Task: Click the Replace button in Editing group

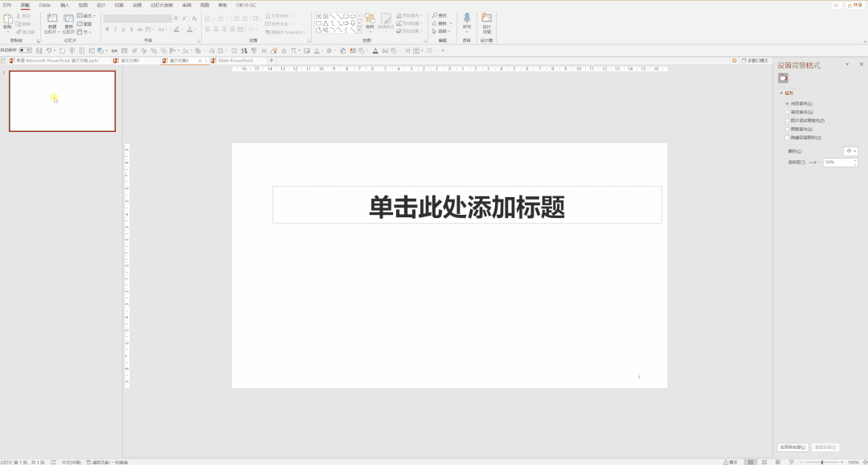Action: pos(440,23)
